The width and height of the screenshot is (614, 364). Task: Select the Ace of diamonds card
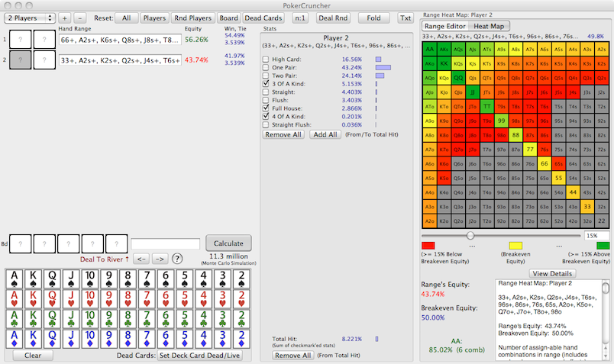point(15,339)
